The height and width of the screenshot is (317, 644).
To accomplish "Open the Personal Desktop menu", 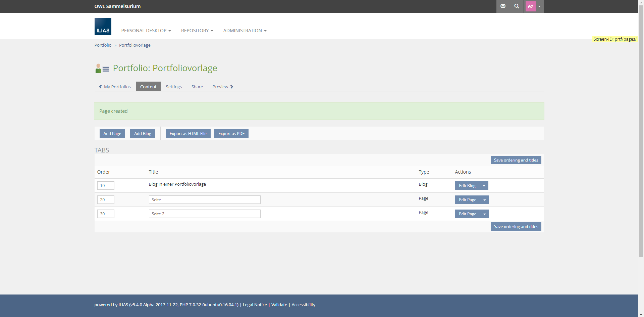I will point(146,31).
